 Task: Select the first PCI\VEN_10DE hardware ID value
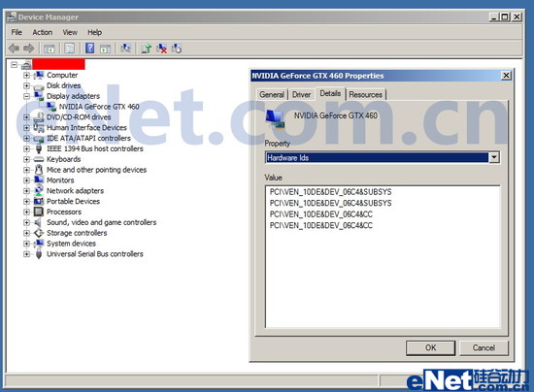pos(331,192)
